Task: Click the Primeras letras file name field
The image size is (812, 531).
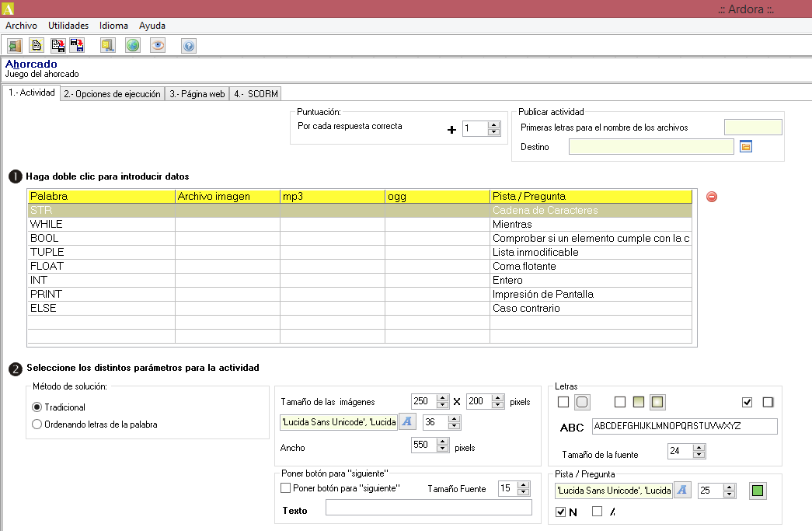Action: (753, 128)
